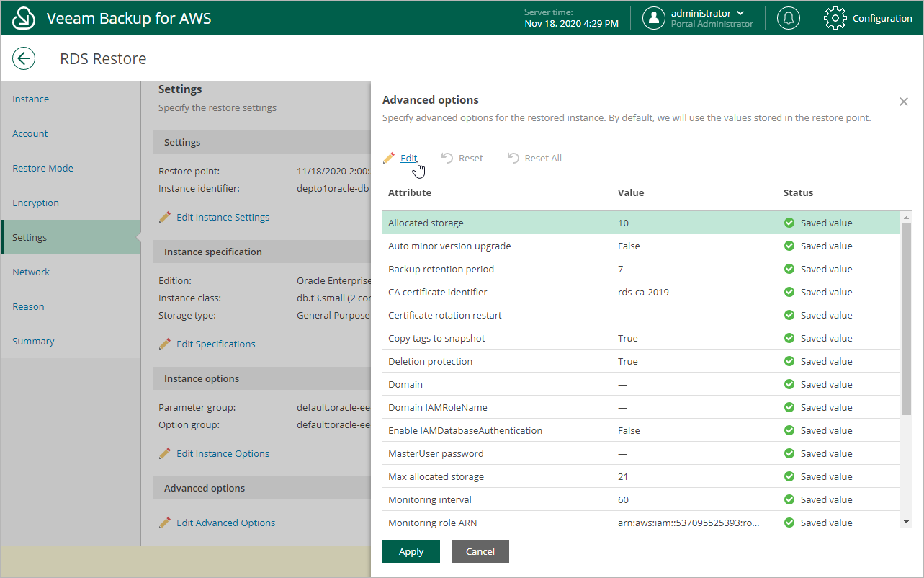Screen dimensions: 924x578
Task: Cancel the advanced options dialog
Action: pos(480,551)
